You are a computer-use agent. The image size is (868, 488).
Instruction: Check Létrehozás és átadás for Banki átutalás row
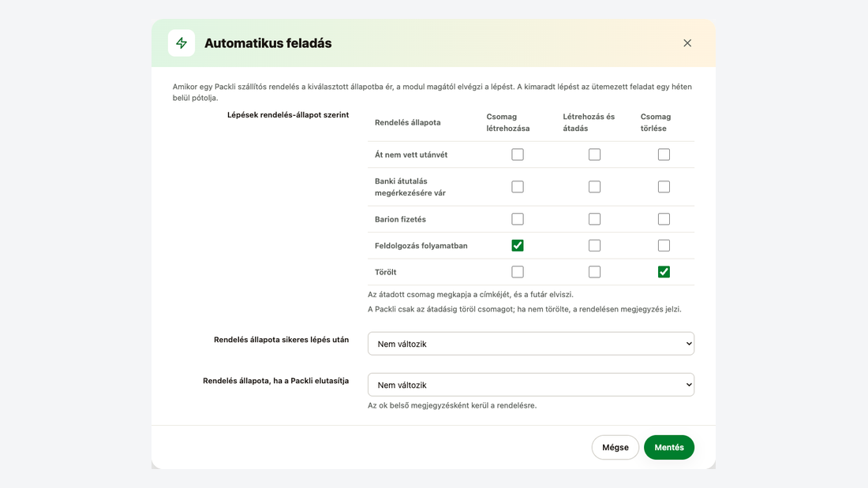click(x=594, y=187)
